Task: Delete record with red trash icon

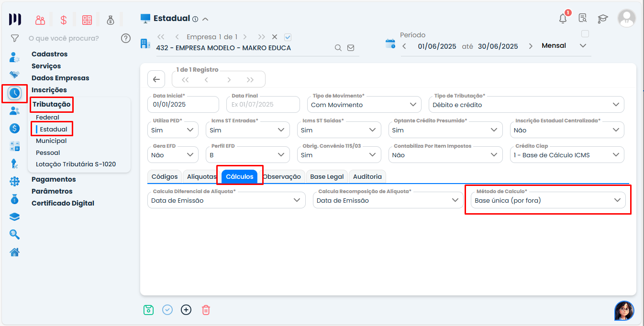Action: click(x=206, y=310)
